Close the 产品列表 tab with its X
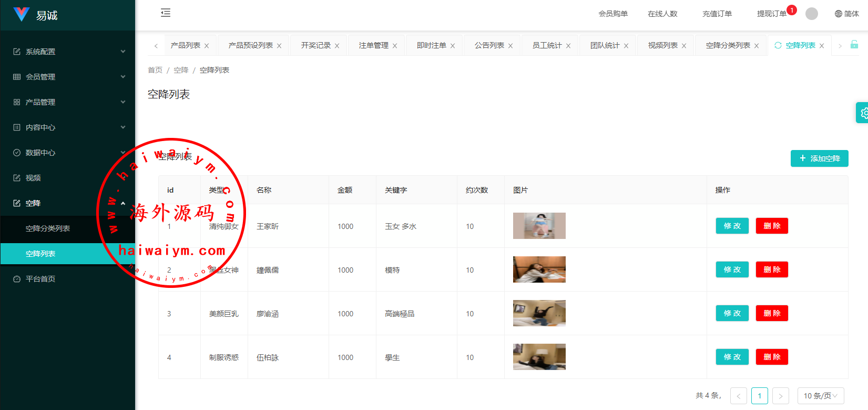Screen dimensions: 868x410 click(x=207, y=46)
